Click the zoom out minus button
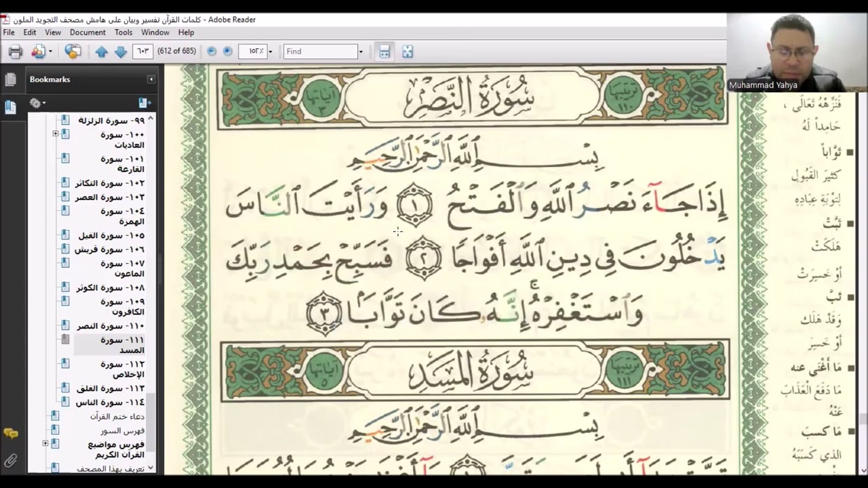Screen dimensions: 868x488 coord(212,52)
